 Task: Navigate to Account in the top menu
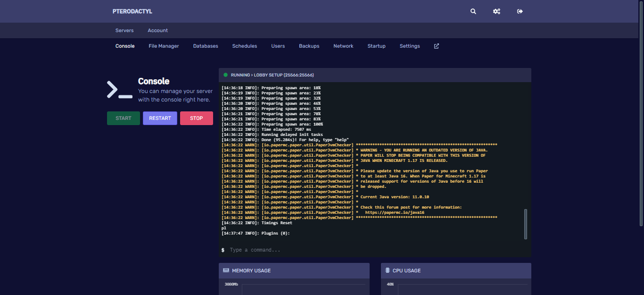click(157, 31)
